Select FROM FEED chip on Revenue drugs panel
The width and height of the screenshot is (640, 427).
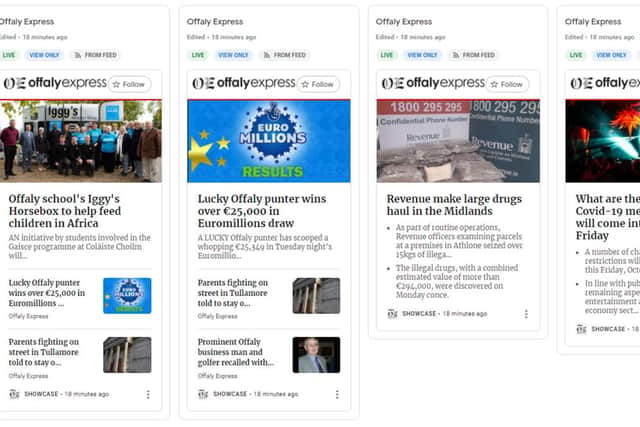(x=473, y=55)
